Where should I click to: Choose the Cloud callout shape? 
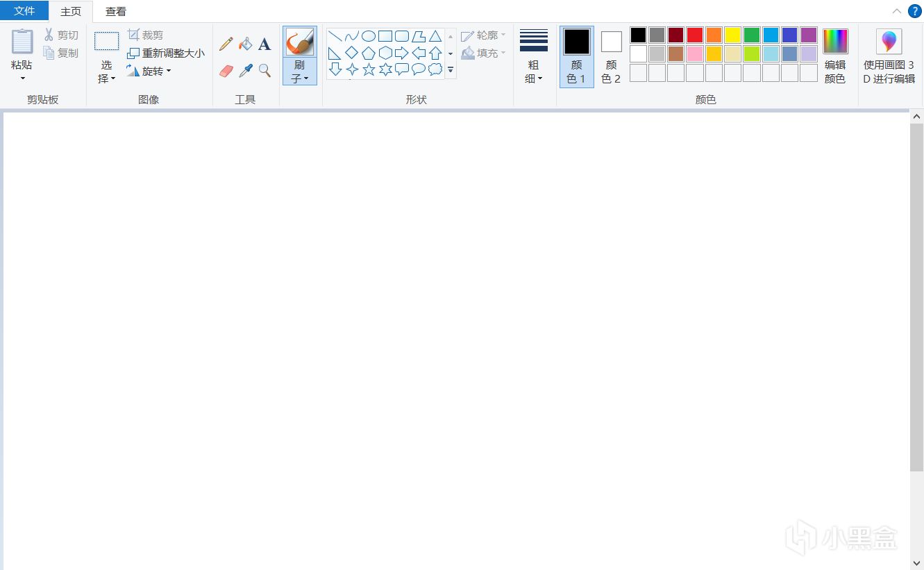tap(435, 69)
